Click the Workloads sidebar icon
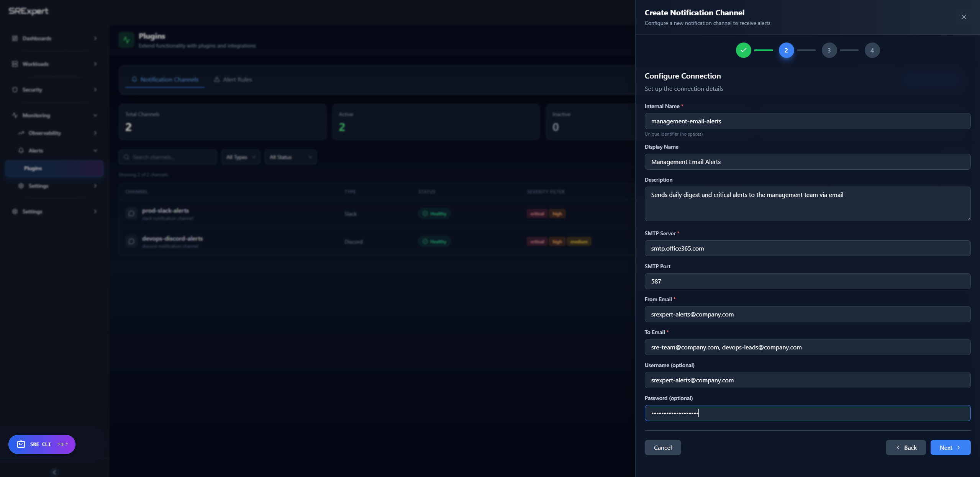The image size is (980, 477). pyautogui.click(x=15, y=64)
